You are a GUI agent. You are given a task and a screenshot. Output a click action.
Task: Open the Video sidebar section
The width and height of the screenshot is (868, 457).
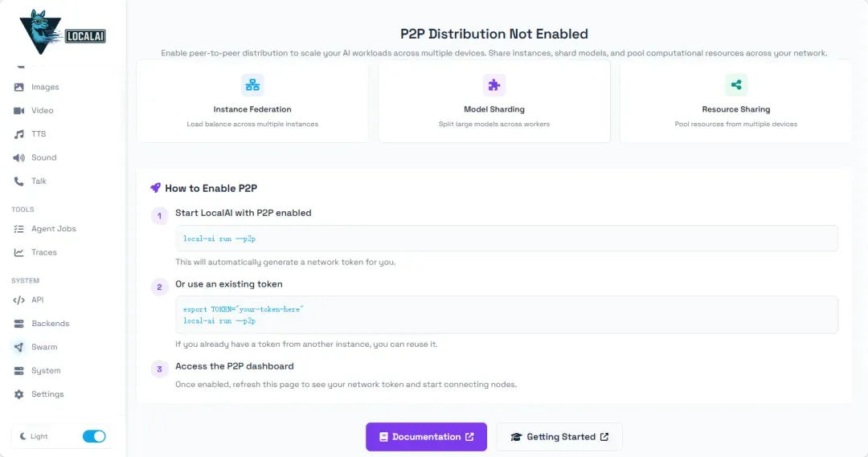(x=42, y=110)
